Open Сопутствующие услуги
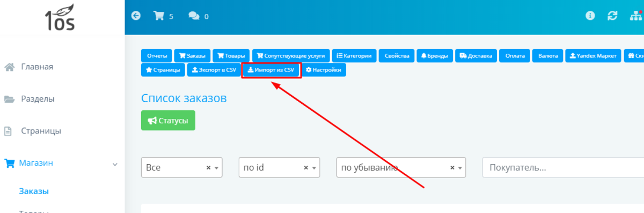This screenshot has width=644, height=213. tap(291, 55)
